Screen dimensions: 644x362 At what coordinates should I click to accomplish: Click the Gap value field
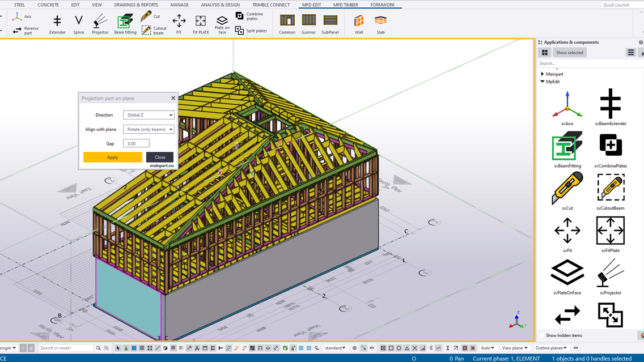click(136, 143)
